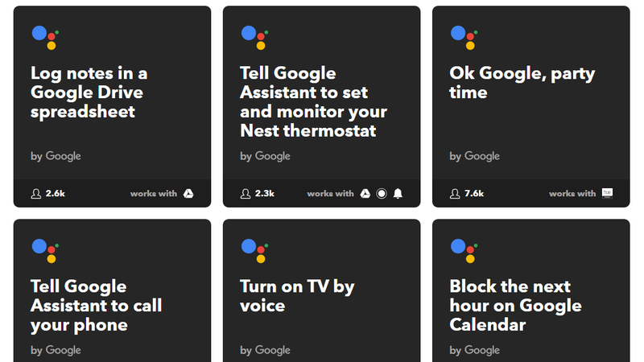The width and height of the screenshot is (644, 362).
Task: Click Nest circle icon on thermostat card
Action: click(x=382, y=193)
